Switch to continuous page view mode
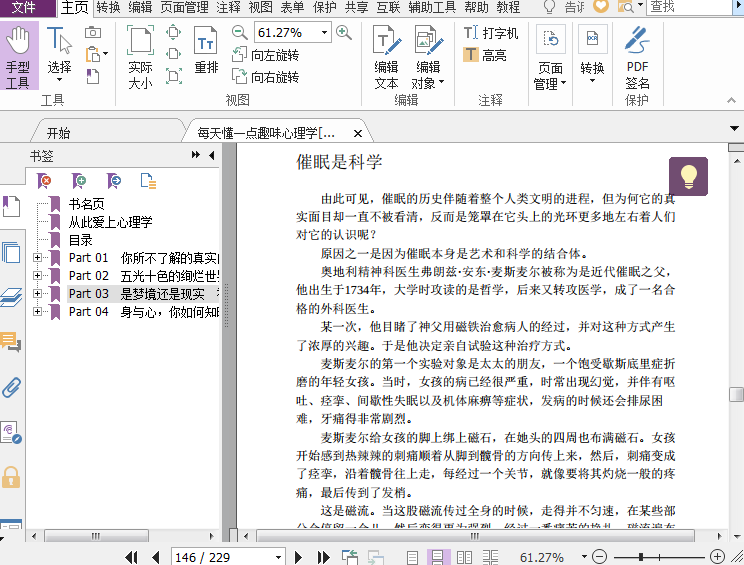This screenshot has width=744, height=565. pos(438,557)
